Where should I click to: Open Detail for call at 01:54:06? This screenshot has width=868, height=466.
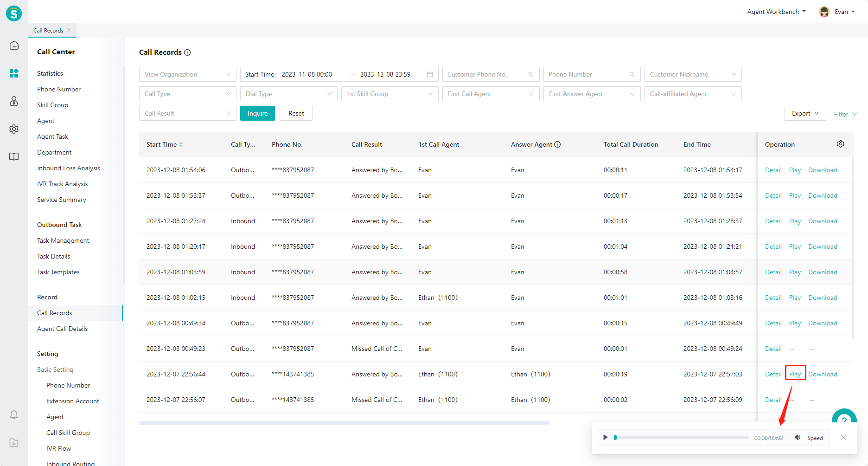click(773, 170)
